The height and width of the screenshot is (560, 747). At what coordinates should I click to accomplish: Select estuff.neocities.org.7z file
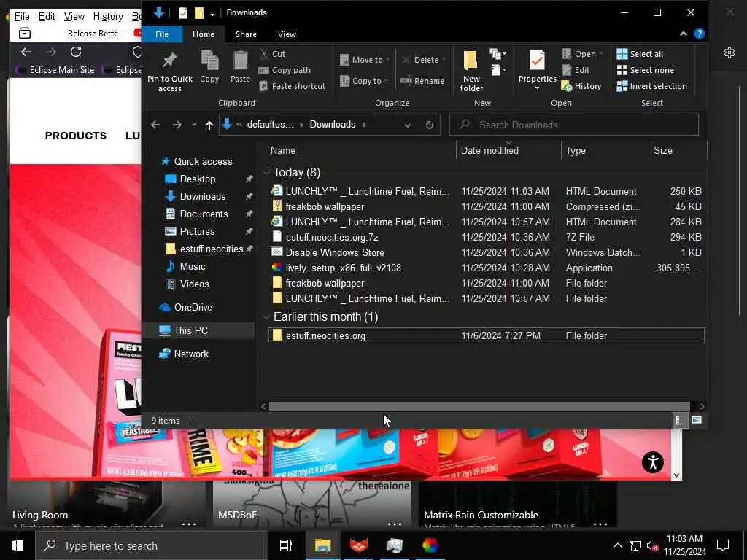coord(487,237)
